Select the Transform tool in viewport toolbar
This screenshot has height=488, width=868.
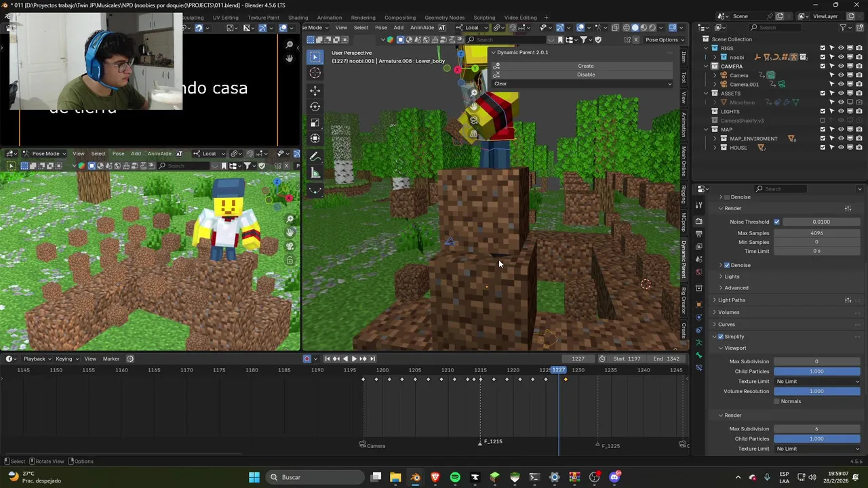point(315,139)
